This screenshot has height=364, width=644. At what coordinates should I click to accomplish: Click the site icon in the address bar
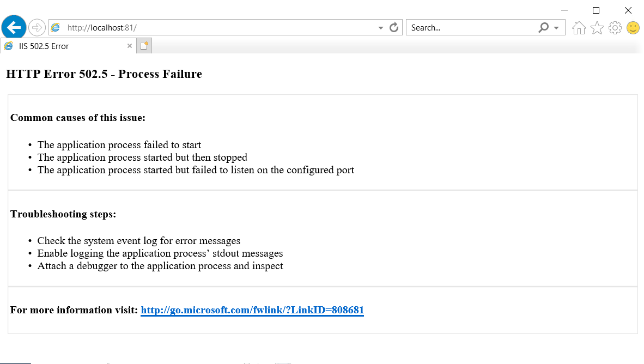click(x=56, y=27)
